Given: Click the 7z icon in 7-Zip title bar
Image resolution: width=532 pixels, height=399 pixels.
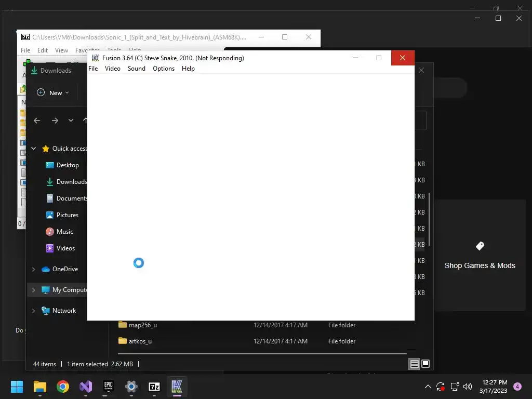Looking at the screenshot, I should tap(25, 37).
